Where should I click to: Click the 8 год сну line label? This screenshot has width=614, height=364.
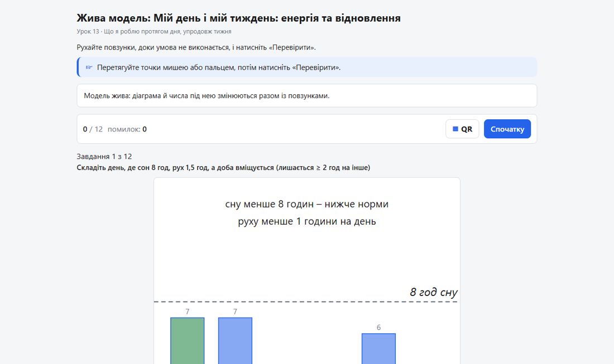(434, 292)
